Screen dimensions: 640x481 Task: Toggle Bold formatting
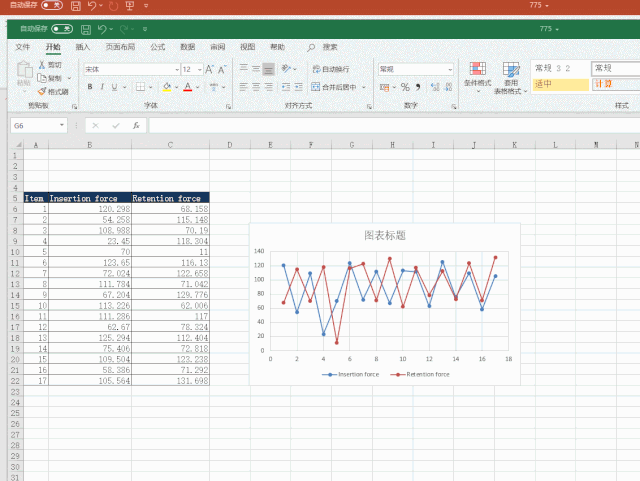[89, 87]
